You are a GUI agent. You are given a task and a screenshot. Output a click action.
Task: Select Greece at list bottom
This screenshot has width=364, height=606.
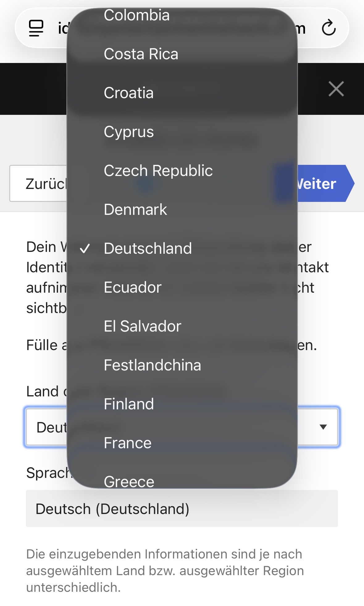pos(129,481)
